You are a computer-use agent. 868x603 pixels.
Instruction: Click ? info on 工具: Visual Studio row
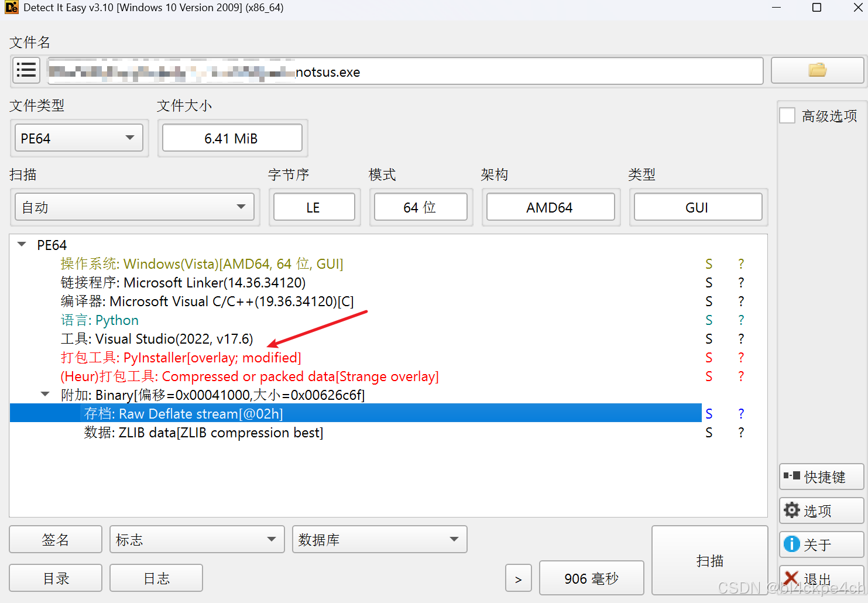tap(741, 339)
